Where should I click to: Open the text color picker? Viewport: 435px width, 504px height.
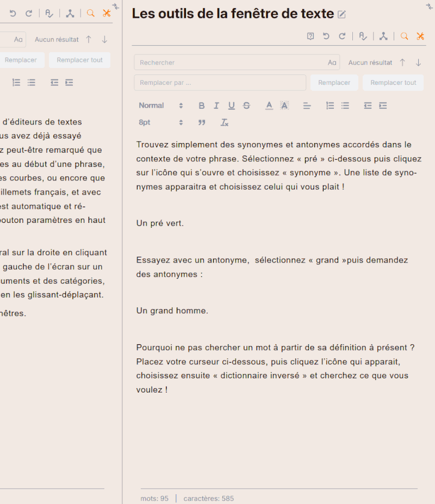(x=269, y=105)
